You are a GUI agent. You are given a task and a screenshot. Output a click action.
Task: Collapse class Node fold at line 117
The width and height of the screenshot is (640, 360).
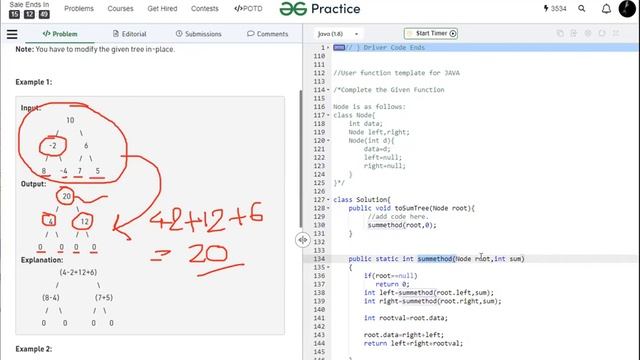pyautogui.click(x=328, y=115)
